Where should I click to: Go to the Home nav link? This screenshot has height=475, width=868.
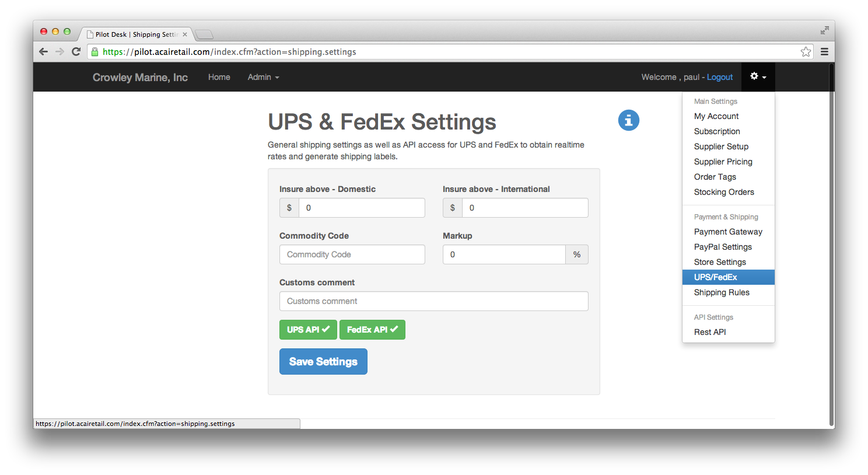219,77
